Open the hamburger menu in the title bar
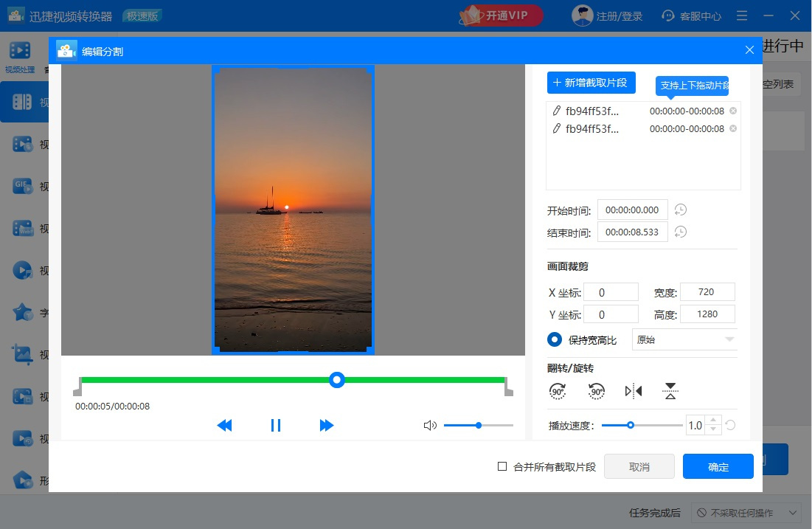Viewport: 812px width, 529px height. [x=742, y=15]
